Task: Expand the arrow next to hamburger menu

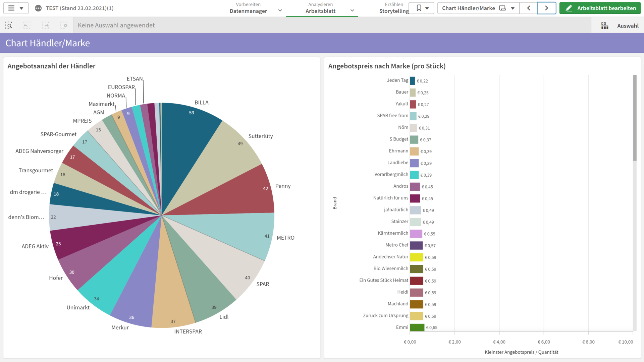Action: (x=21, y=8)
